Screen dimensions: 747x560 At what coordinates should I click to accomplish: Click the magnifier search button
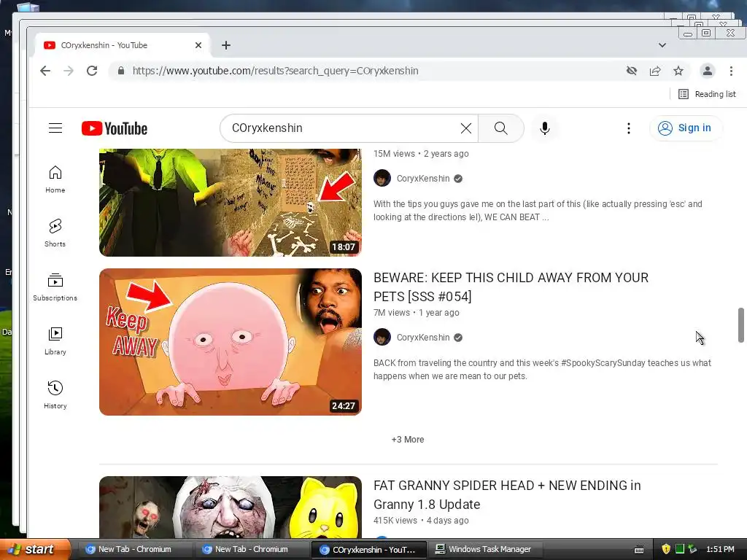[x=500, y=128]
